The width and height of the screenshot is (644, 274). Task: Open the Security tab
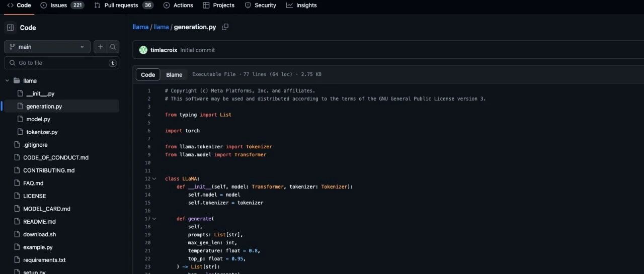tap(261, 5)
